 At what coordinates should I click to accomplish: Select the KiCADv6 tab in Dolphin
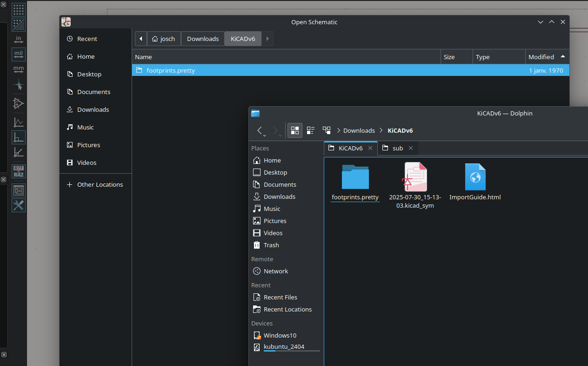pos(350,148)
